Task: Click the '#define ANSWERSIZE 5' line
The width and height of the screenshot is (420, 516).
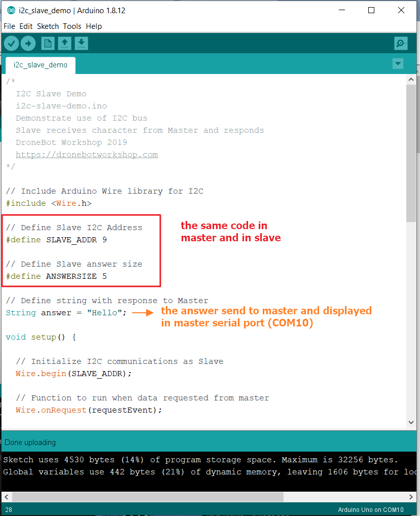Action: coord(56,276)
